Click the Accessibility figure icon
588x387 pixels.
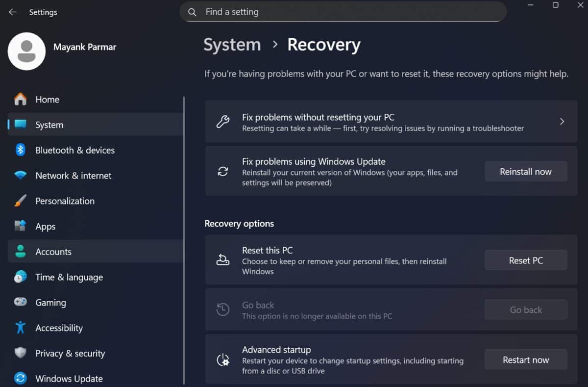point(20,328)
